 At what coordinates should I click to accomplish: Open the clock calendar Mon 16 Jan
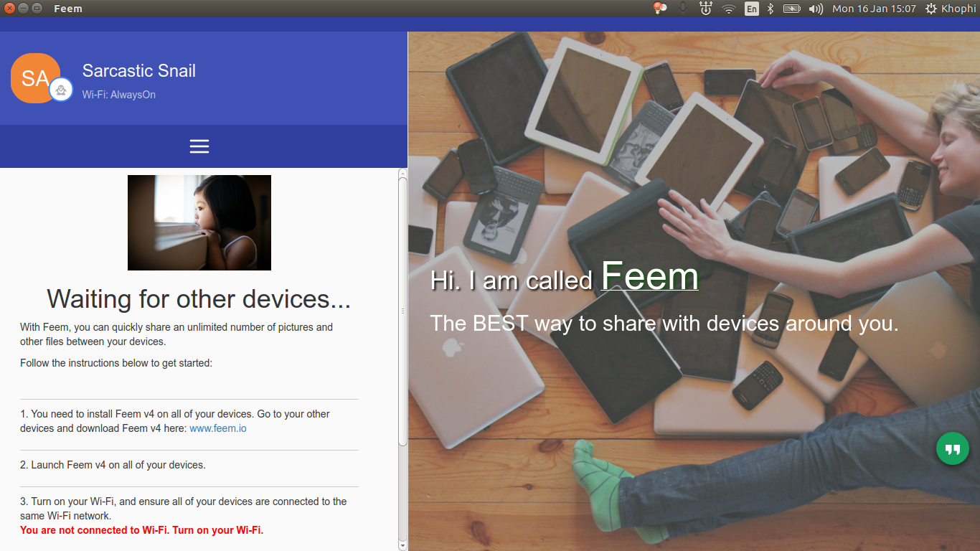tap(874, 9)
